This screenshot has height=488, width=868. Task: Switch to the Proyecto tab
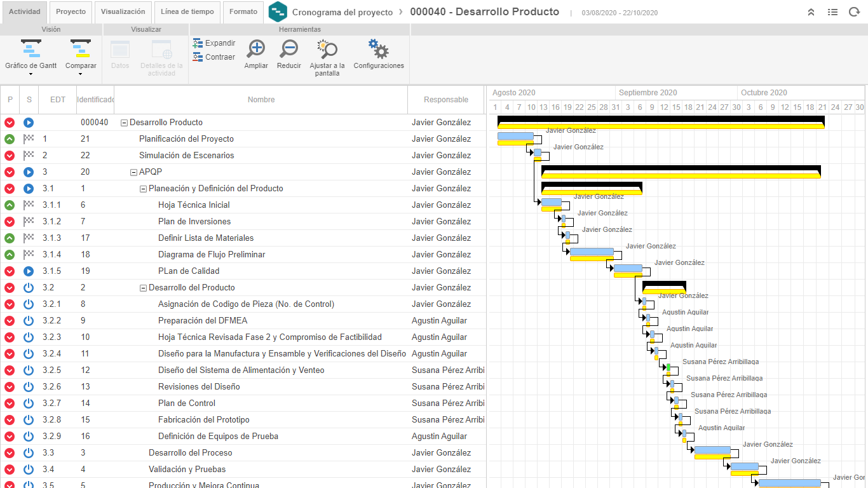[x=71, y=12]
